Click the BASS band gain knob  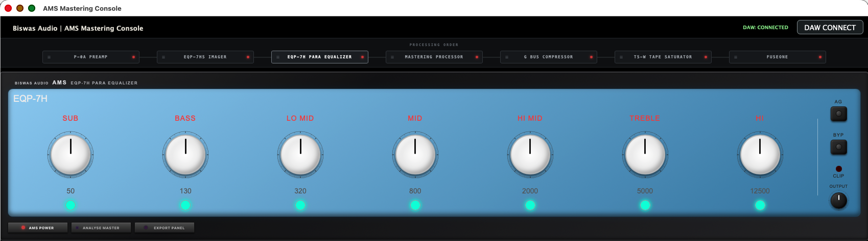click(185, 154)
